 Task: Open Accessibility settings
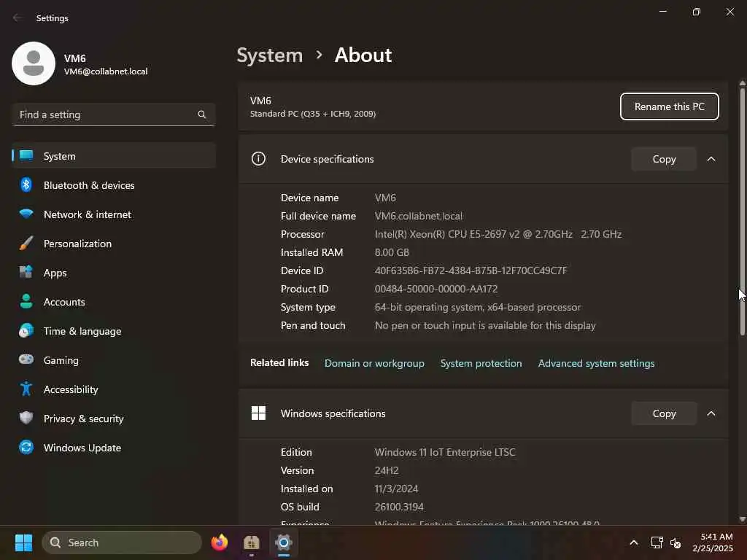point(114,389)
